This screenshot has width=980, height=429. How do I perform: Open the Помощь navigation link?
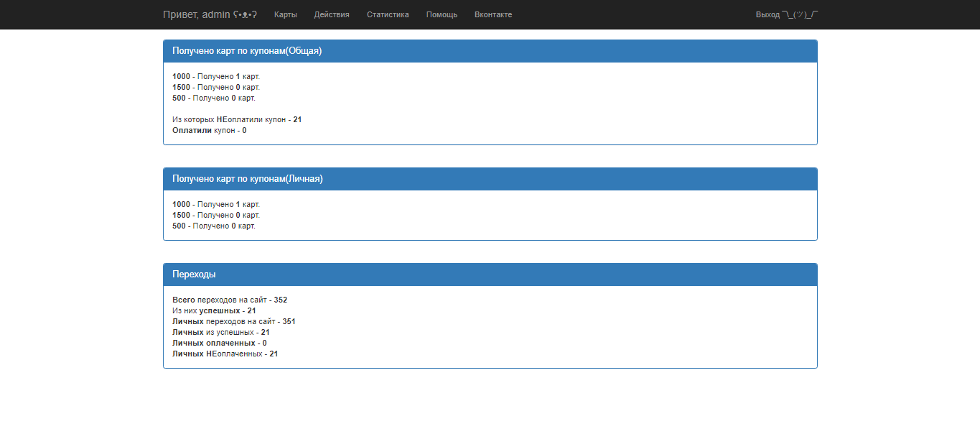pos(442,14)
